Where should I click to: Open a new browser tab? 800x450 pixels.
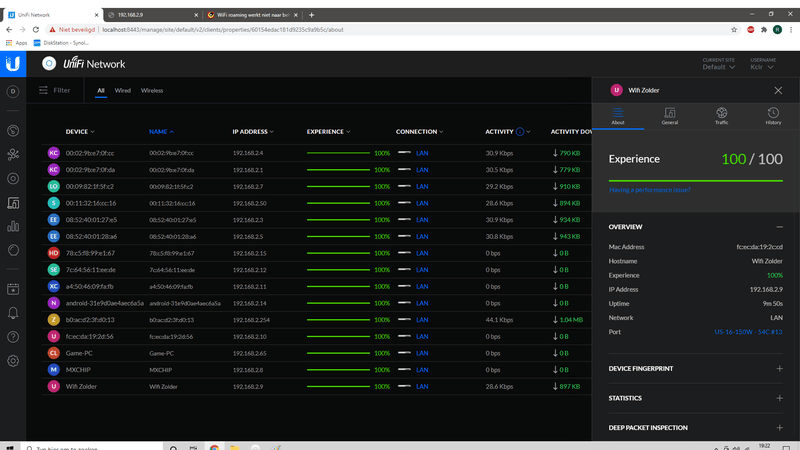311,15
